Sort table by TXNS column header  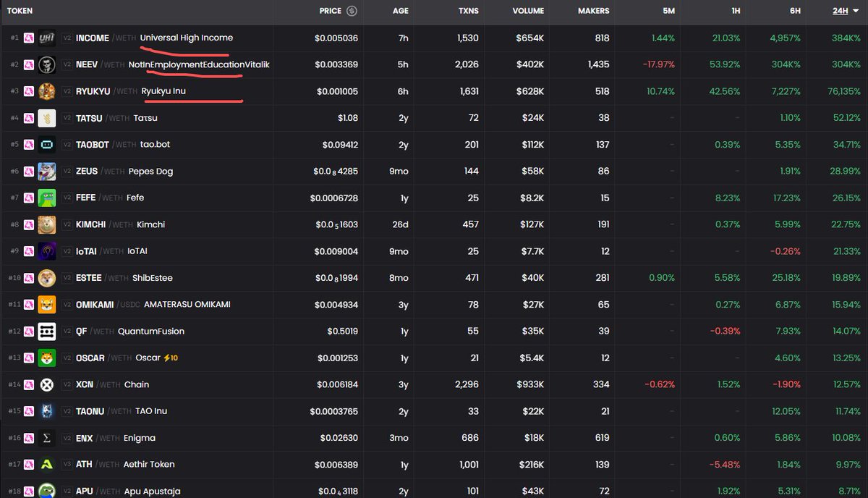pos(468,11)
